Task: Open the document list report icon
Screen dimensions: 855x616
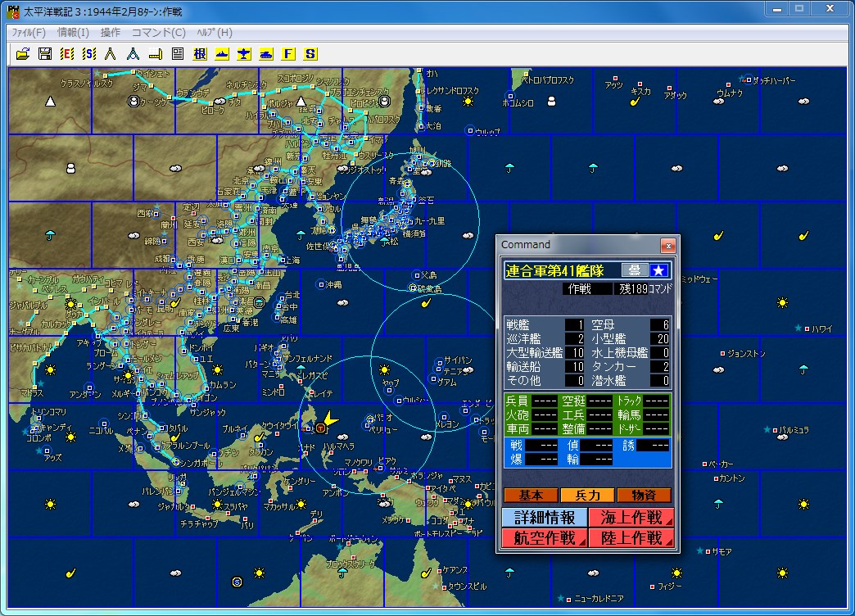Action: (177, 53)
